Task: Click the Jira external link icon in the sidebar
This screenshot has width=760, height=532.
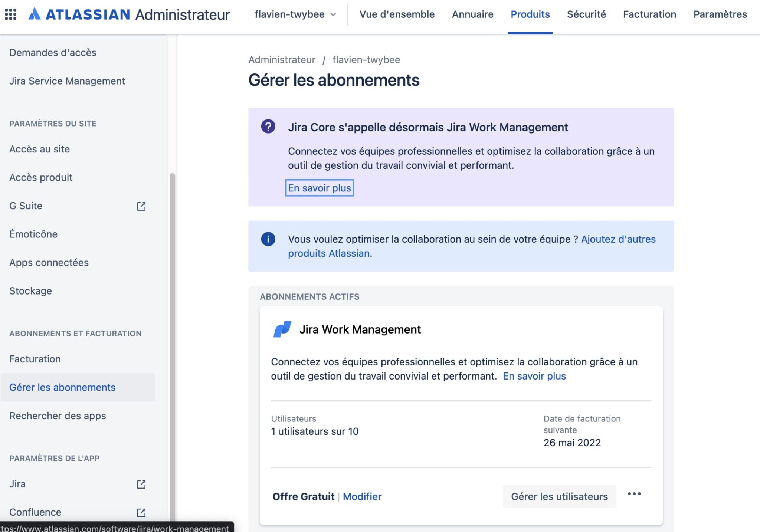Action: click(141, 484)
